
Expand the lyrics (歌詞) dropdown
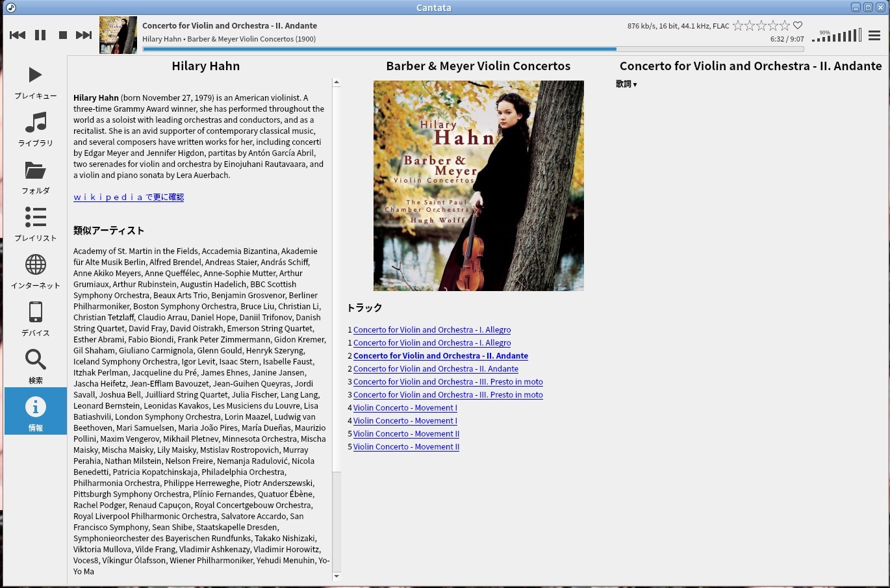click(x=626, y=84)
